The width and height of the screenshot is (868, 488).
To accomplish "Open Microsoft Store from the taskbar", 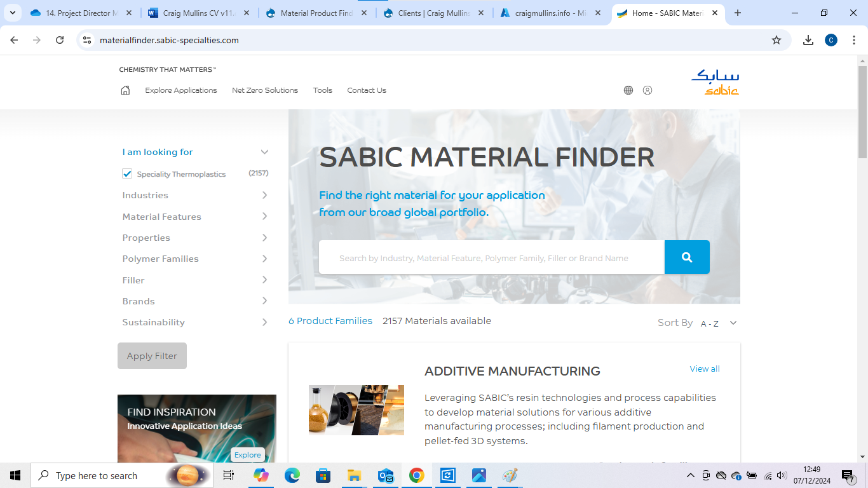I will coord(323,475).
